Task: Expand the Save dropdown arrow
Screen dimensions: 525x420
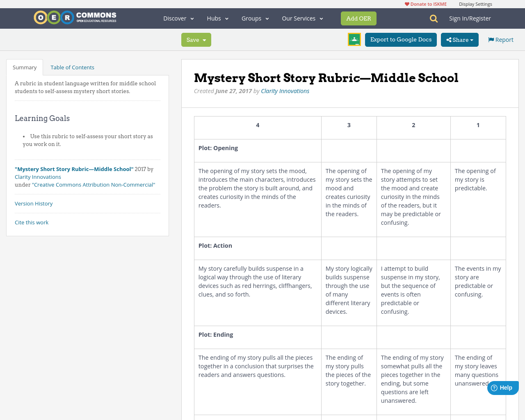Action: (205, 40)
